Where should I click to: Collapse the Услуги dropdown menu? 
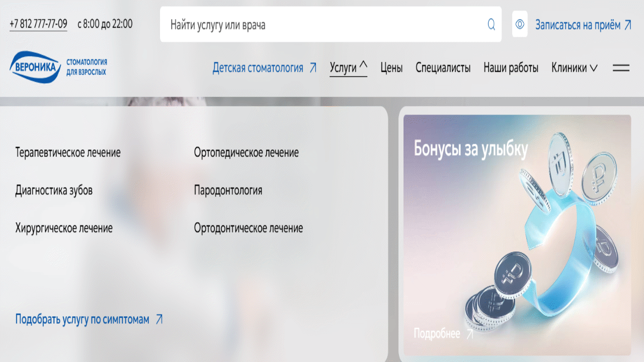click(348, 68)
